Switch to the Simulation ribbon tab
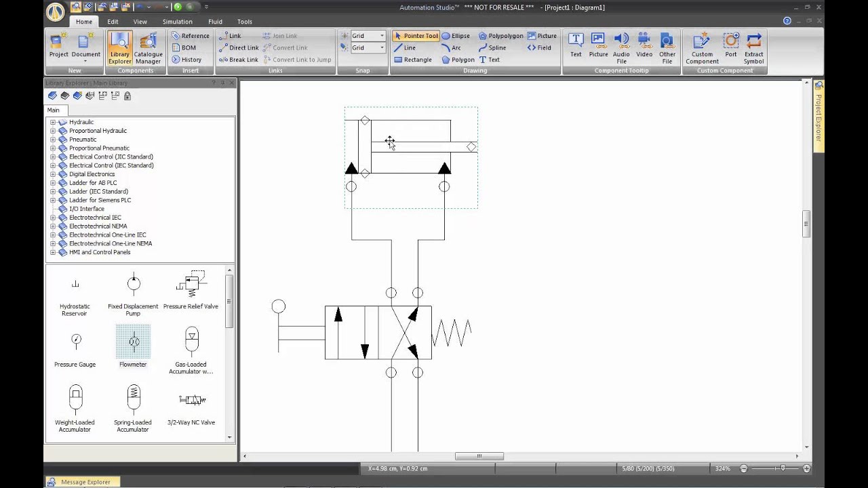 (178, 22)
